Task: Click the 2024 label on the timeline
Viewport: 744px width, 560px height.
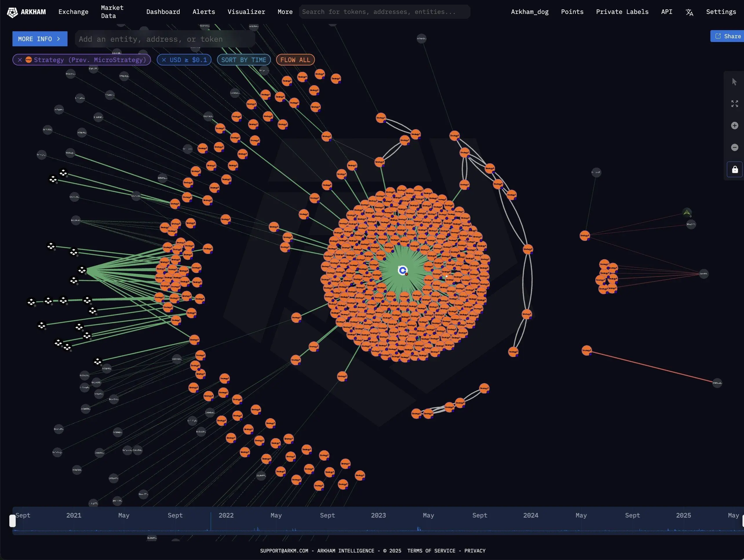Action: point(530,515)
